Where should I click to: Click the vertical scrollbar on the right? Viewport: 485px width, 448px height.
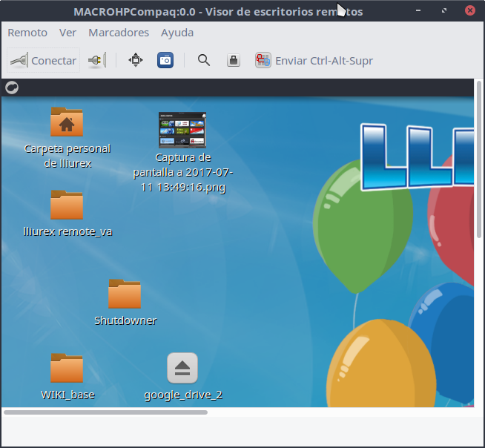coord(478,163)
